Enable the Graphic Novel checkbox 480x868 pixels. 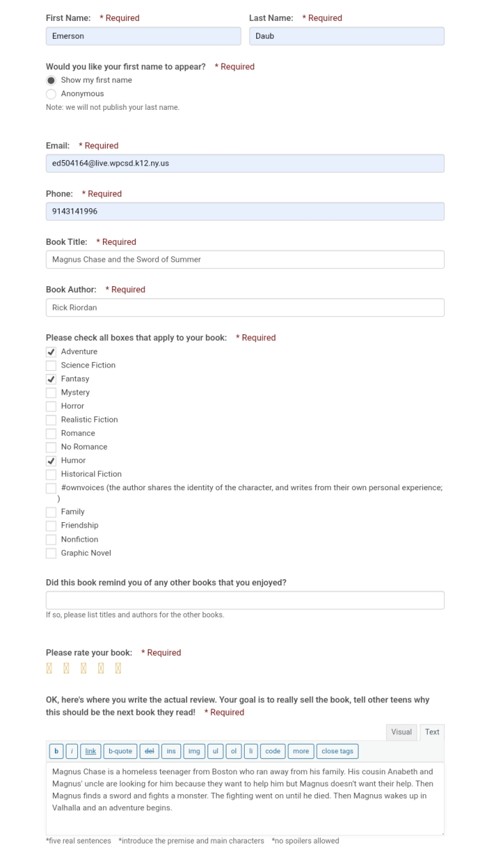coord(51,553)
